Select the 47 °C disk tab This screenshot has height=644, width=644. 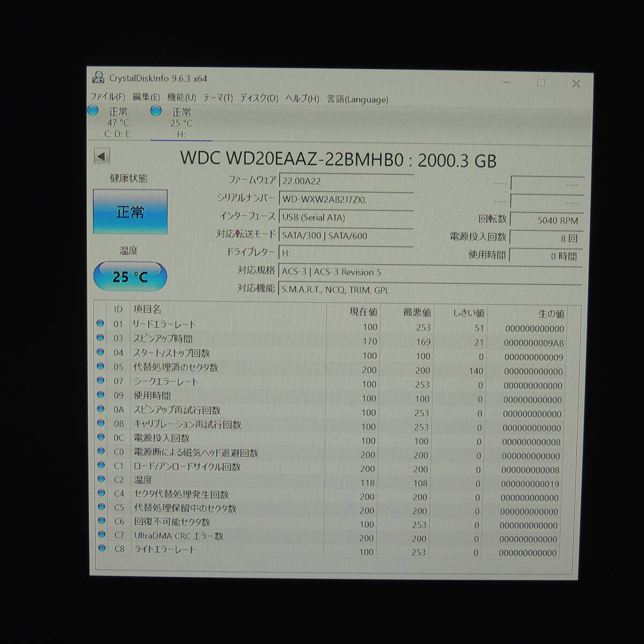pos(118,123)
